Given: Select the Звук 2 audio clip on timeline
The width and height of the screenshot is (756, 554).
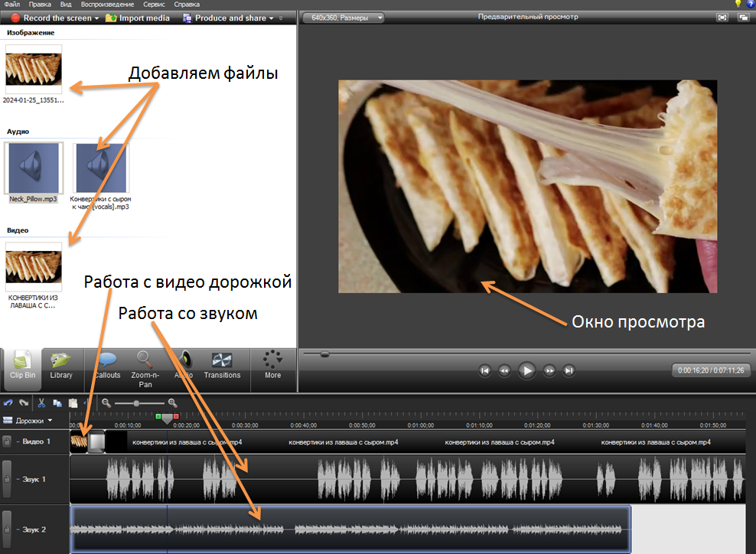Looking at the screenshot, I should click(350, 530).
